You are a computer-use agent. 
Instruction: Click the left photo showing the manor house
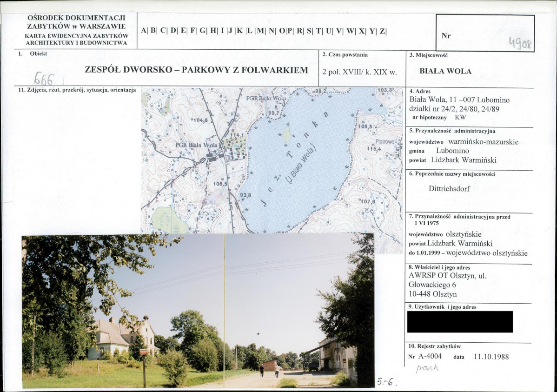(123, 312)
